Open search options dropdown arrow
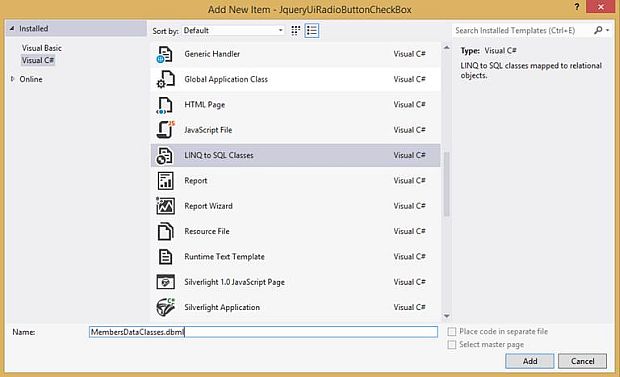The image size is (620, 377). [607, 30]
